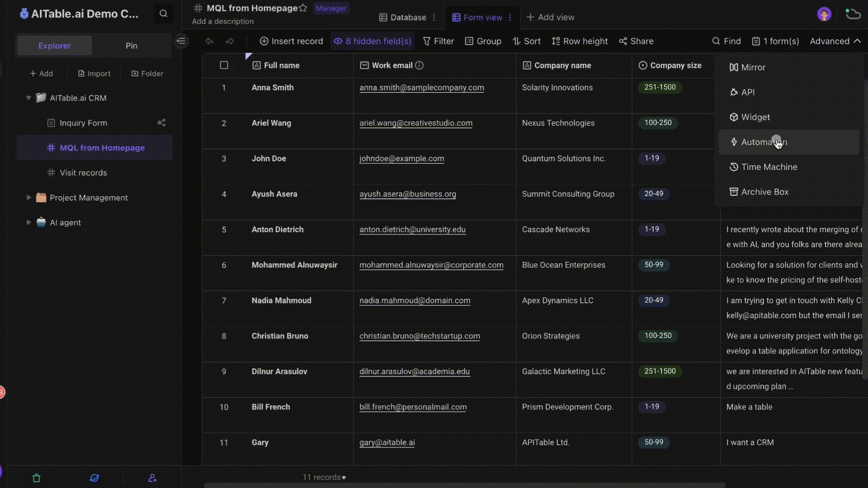
Task: Expand the Project Management folder
Action: coord(28,197)
